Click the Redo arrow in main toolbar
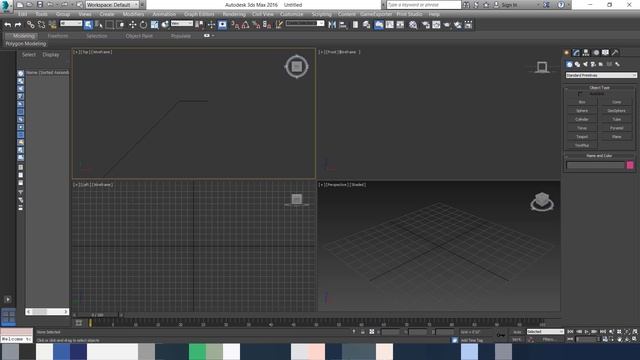640x360 pixels. [x=18, y=25]
